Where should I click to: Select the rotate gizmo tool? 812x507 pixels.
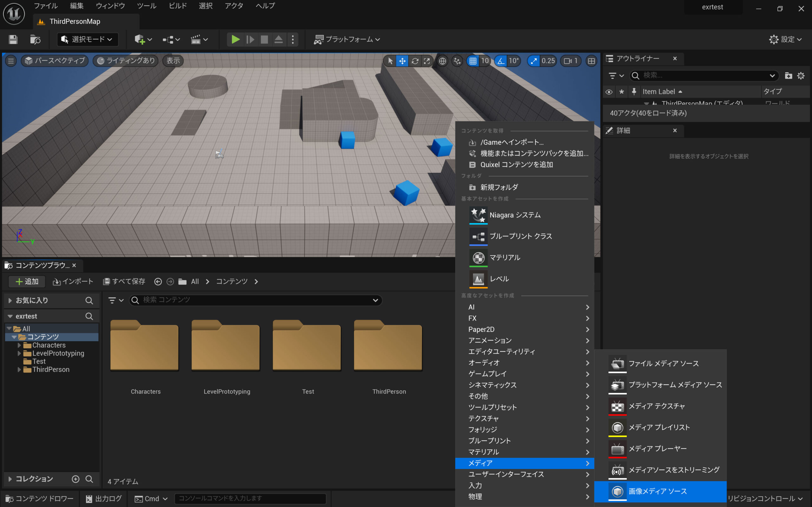[x=415, y=61]
